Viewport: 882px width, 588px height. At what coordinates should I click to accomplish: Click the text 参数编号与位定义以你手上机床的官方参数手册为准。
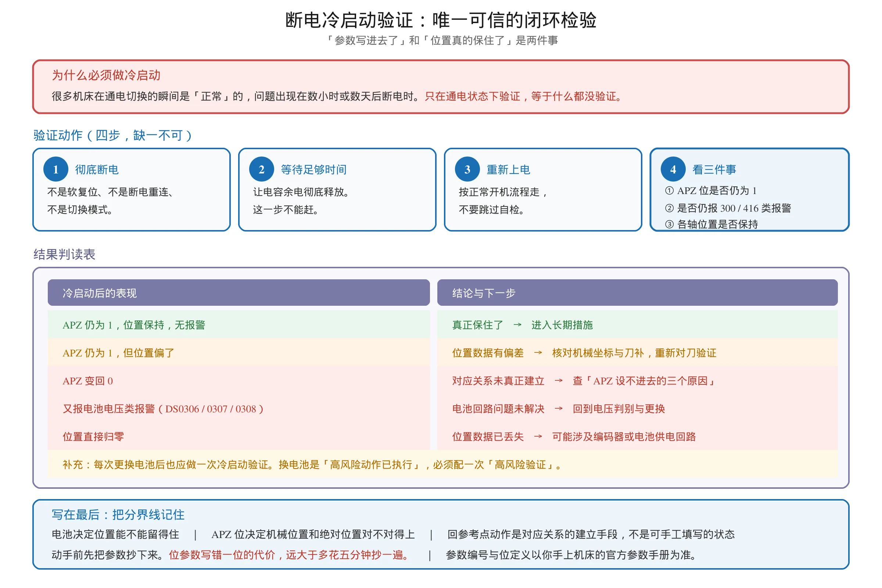tap(572, 555)
